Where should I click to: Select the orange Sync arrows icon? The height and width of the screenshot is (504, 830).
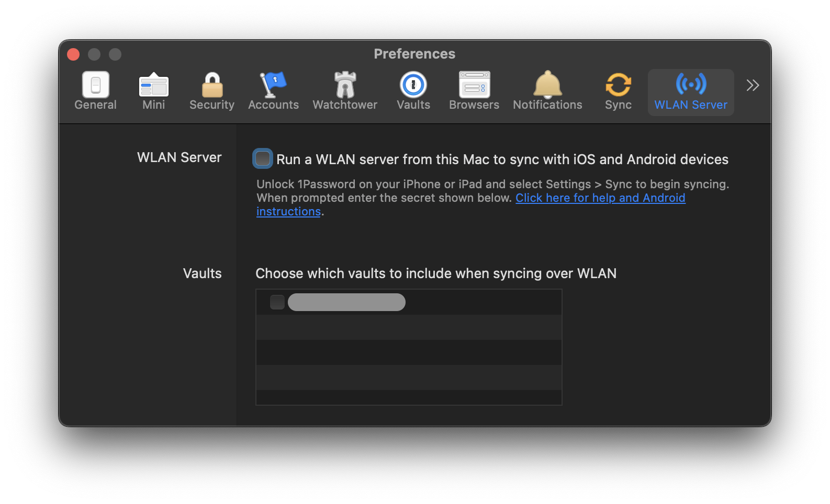(618, 85)
